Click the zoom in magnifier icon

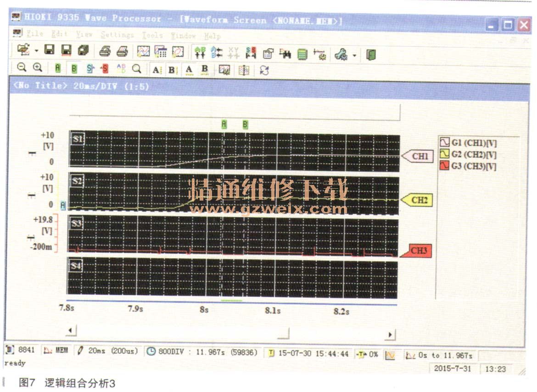pyautogui.click(x=38, y=67)
